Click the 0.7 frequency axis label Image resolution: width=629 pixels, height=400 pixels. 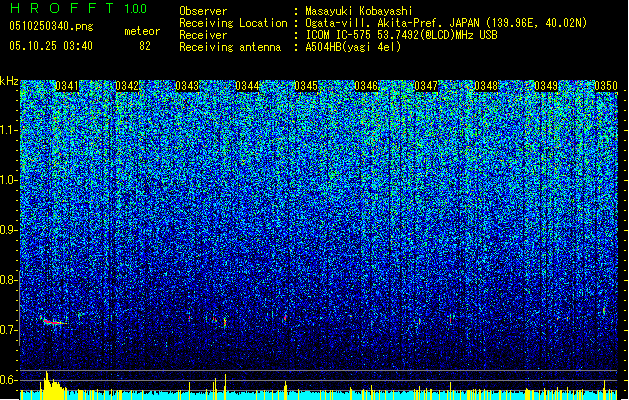(9, 330)
